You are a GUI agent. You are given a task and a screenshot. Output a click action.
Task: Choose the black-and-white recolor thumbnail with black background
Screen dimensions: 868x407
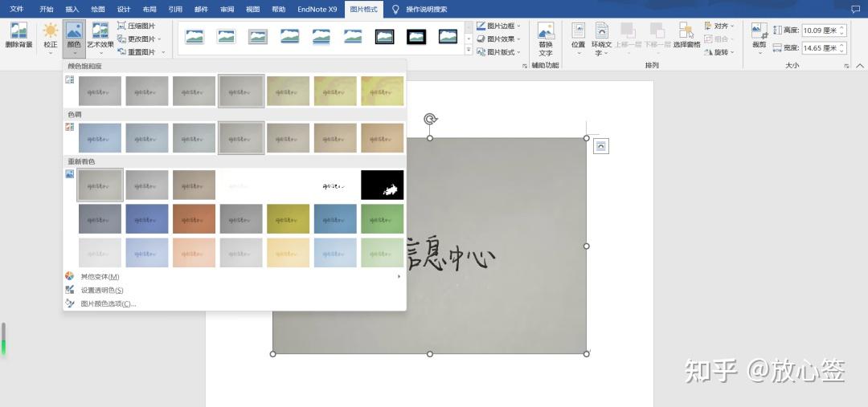tap(382, 185)
